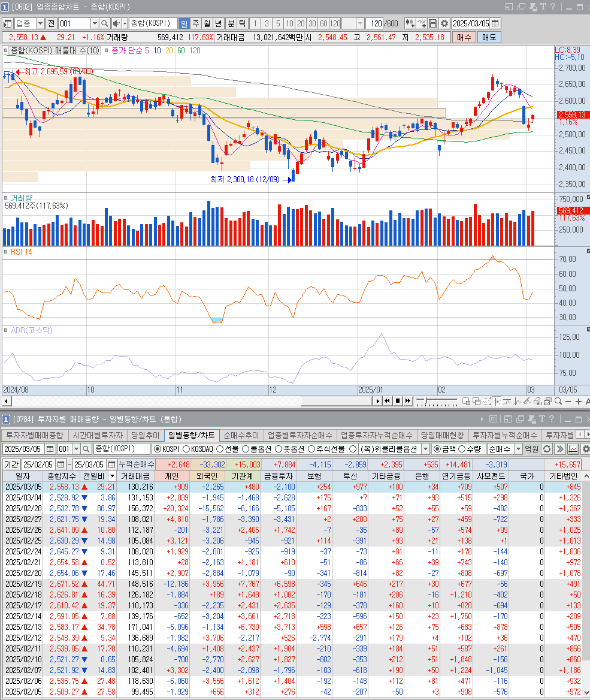Click the fast-forward button below the chart
The height and width of the screenshot is (700, 590).
click(407, 401)
